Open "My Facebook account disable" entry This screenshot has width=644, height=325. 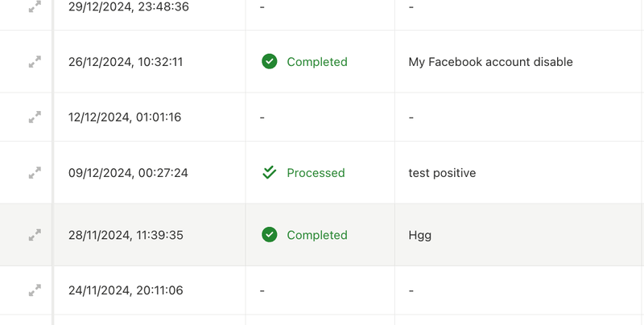tap(490, 62)
